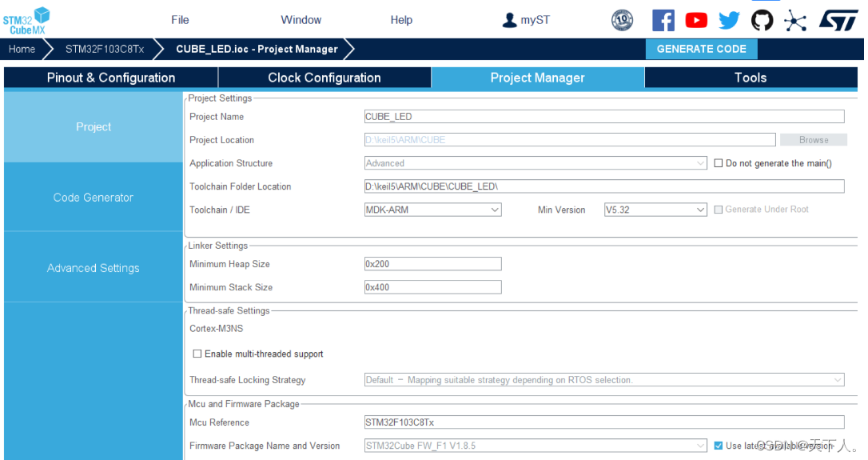Select Project side panel section

coord(94,127)
